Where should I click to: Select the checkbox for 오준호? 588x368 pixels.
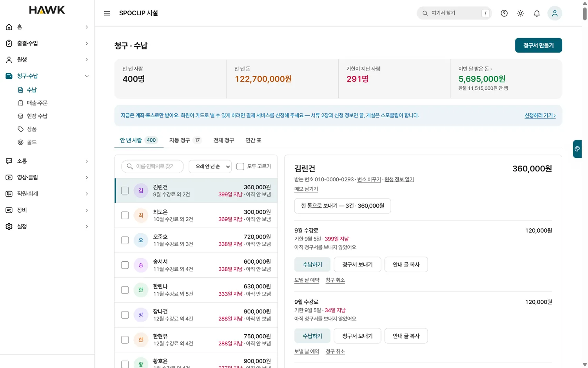click(125, 240)
